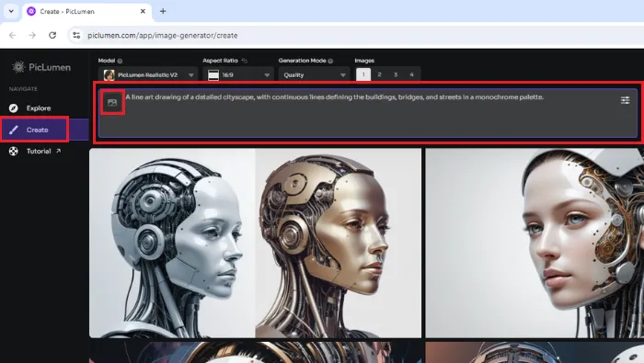Screen dimensions: 644x363
Task: Open the golden robot head image
Action: (338, 243)
